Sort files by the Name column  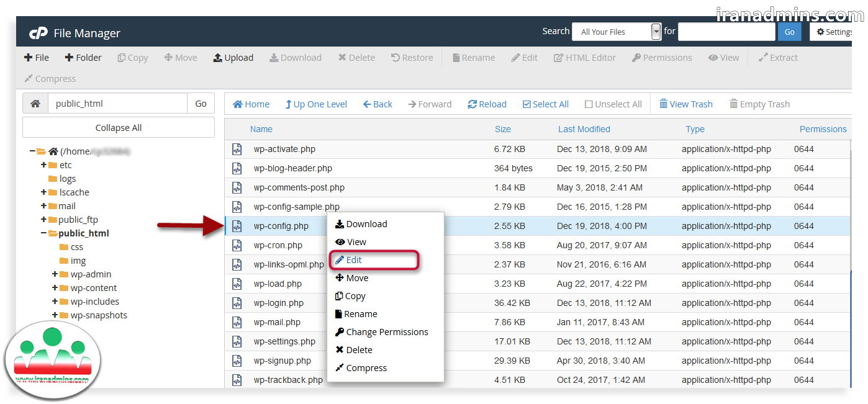pos(261,129)
